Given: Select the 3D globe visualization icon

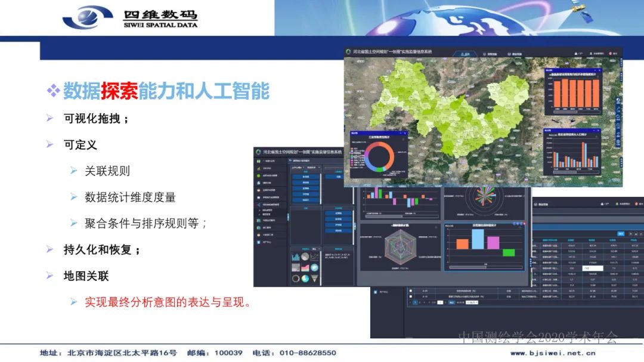Looking at the screenshot, I should 314,268.
